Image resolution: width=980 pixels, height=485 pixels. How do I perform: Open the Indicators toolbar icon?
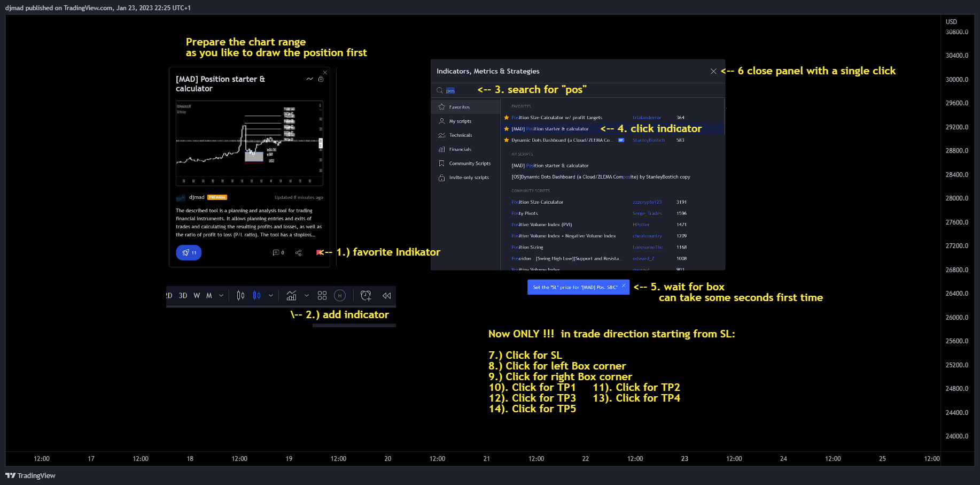pos(291,296)
